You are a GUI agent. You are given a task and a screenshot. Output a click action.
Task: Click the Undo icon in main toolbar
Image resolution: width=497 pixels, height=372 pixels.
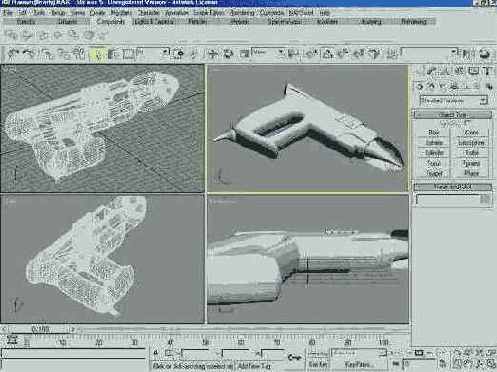(13, 53)
